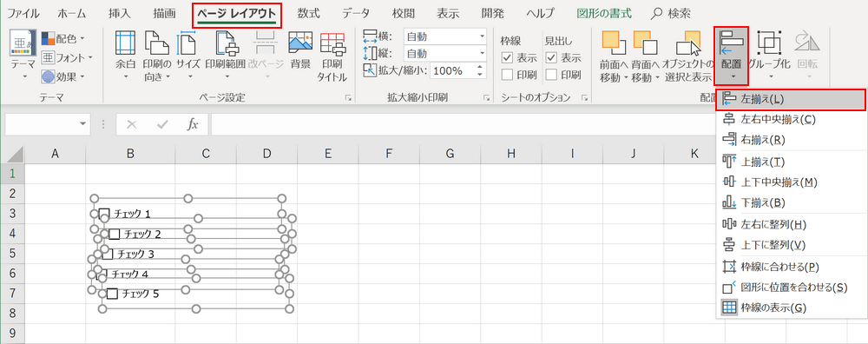Image resolution: width=868 pixels, height=344 pixels.
Task: Choose 左揃え align left
Action: [790, 100]
